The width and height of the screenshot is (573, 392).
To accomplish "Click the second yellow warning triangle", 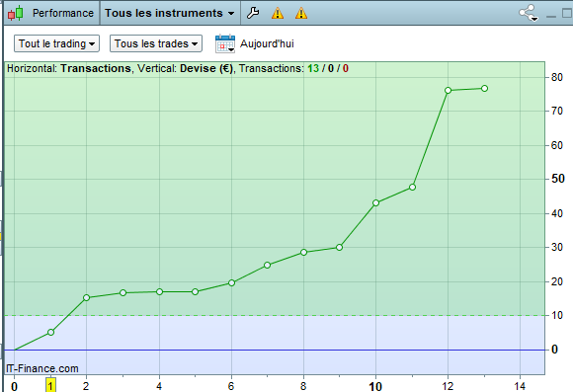I will tap(301, 13).
